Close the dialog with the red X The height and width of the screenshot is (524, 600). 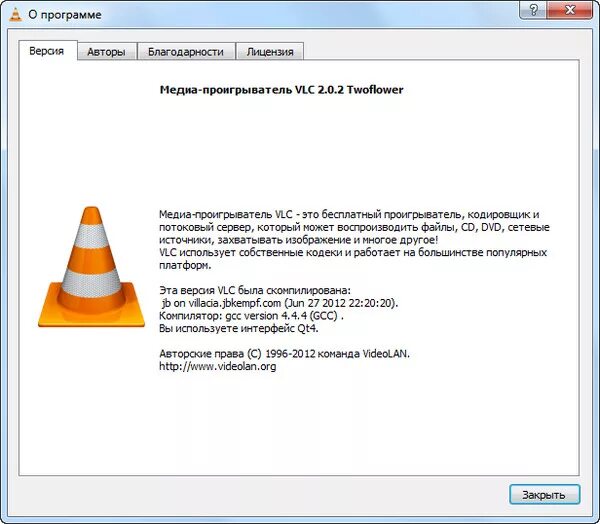[x=570, y=10]
